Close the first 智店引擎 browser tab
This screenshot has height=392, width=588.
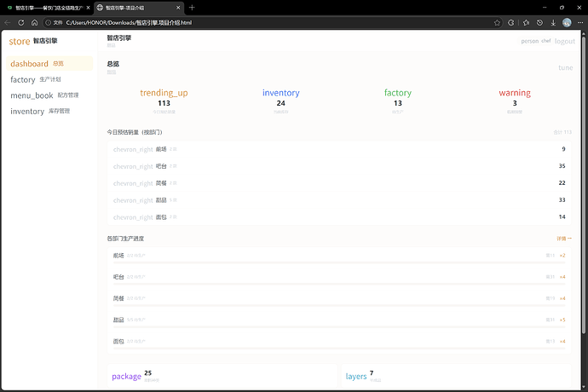(88, 8)
